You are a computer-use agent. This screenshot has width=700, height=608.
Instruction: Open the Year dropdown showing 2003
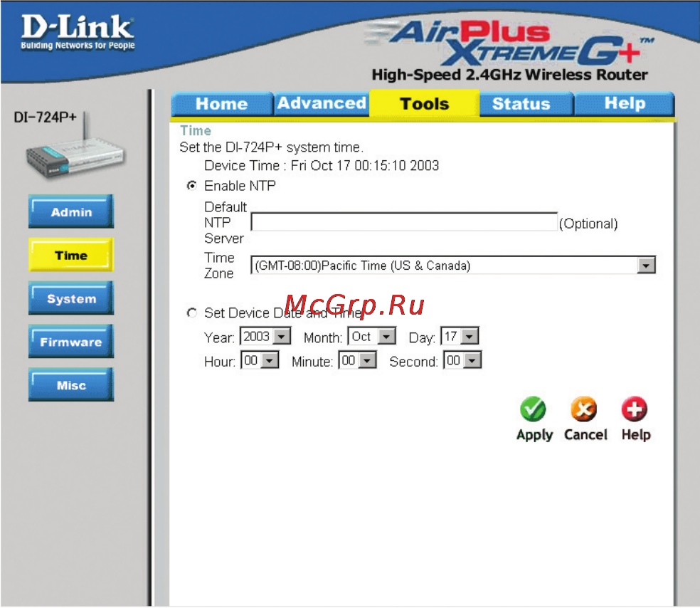(x=265, y=336)
